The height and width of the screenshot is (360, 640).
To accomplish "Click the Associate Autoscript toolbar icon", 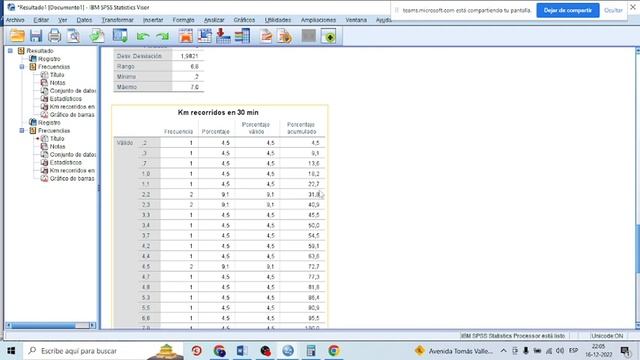I will (285, 36).
